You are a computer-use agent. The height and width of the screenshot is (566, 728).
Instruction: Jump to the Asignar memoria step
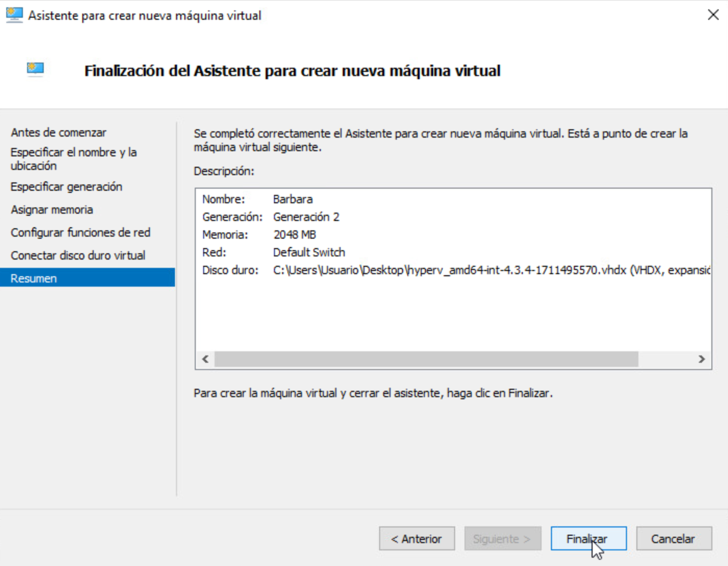tap(52, 210)
